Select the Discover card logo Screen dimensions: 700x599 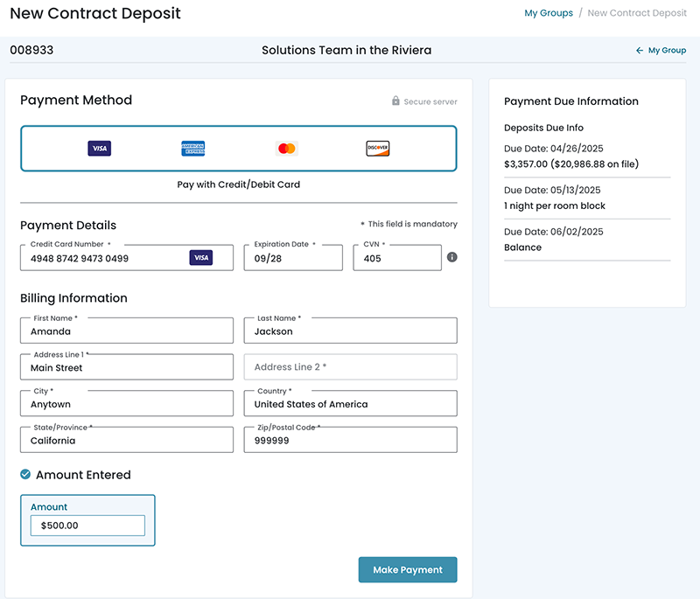tap(378, 149)
